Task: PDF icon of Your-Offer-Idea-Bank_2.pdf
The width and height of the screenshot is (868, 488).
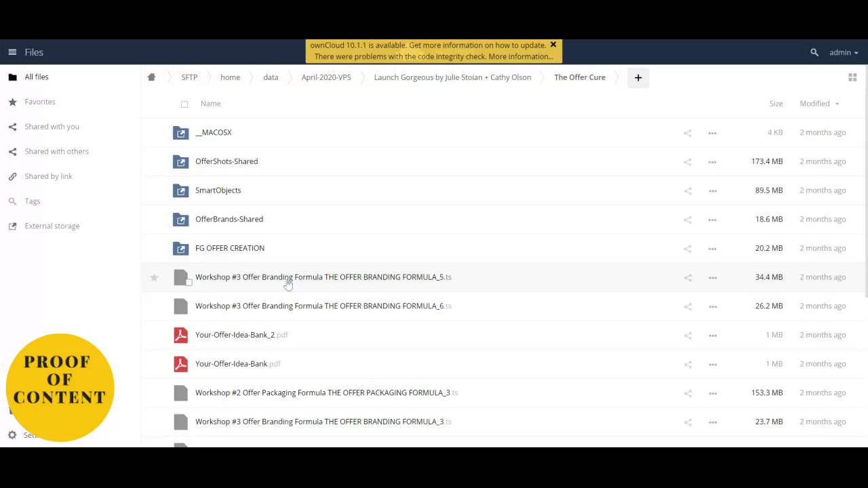Action: click(180, 335)
